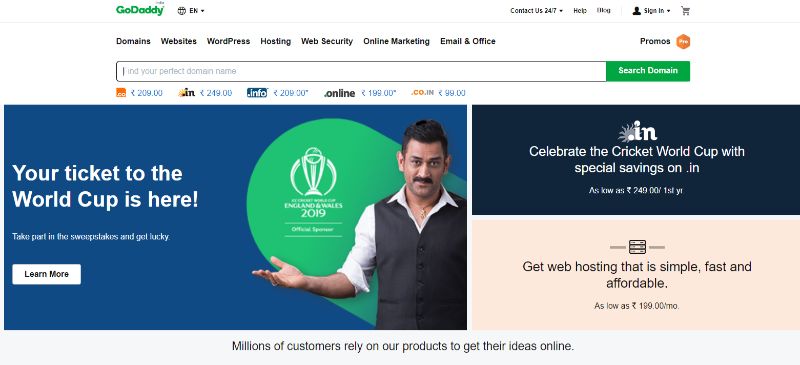
Task: Focus the domain name search field
Action: tap(361, 71)
